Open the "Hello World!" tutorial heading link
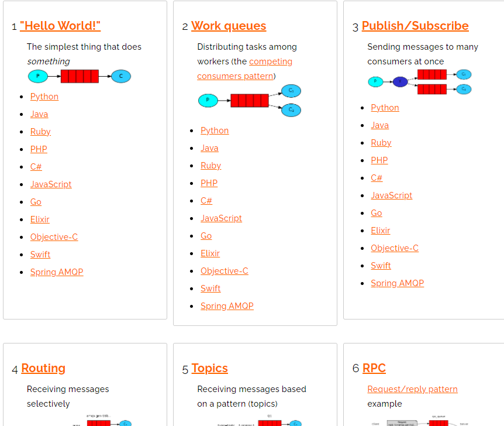 click(x=60, y=26)
